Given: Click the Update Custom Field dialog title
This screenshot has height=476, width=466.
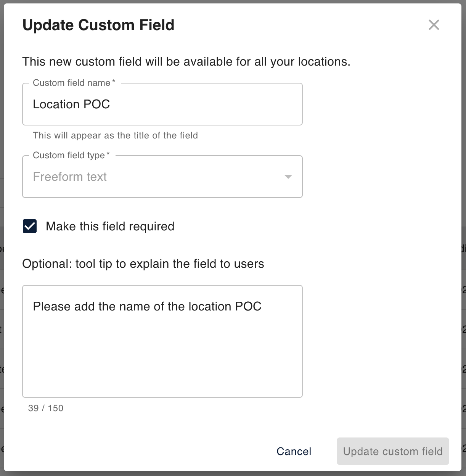Looking at the screenshot, I should (98, 25).
